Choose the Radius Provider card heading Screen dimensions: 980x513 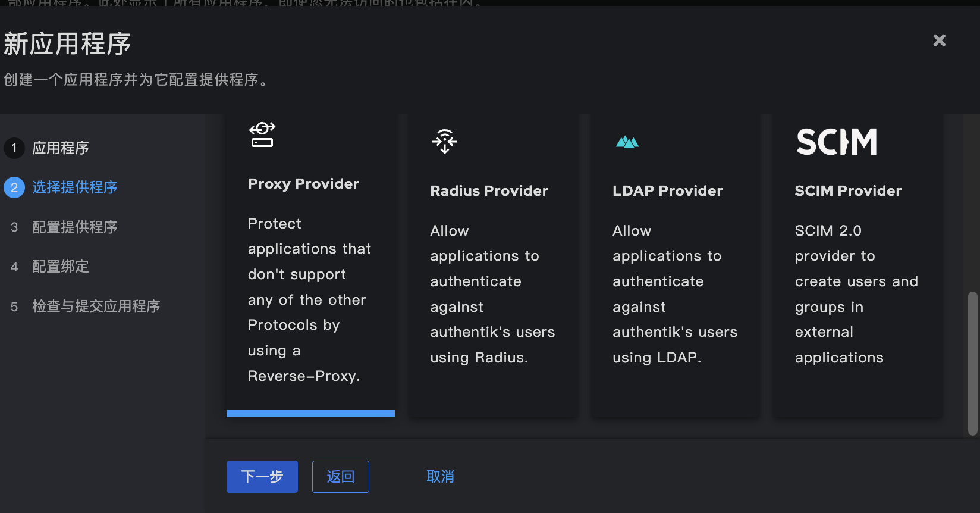pyautogui.click(x=489, y=191)
